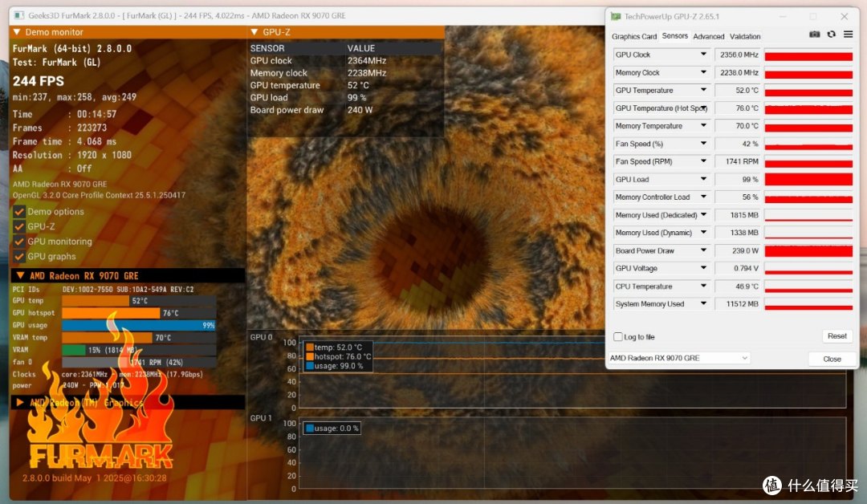Click the GPU-Z screenshot camera icon
The image size is (867, 504).
point(815,35)
